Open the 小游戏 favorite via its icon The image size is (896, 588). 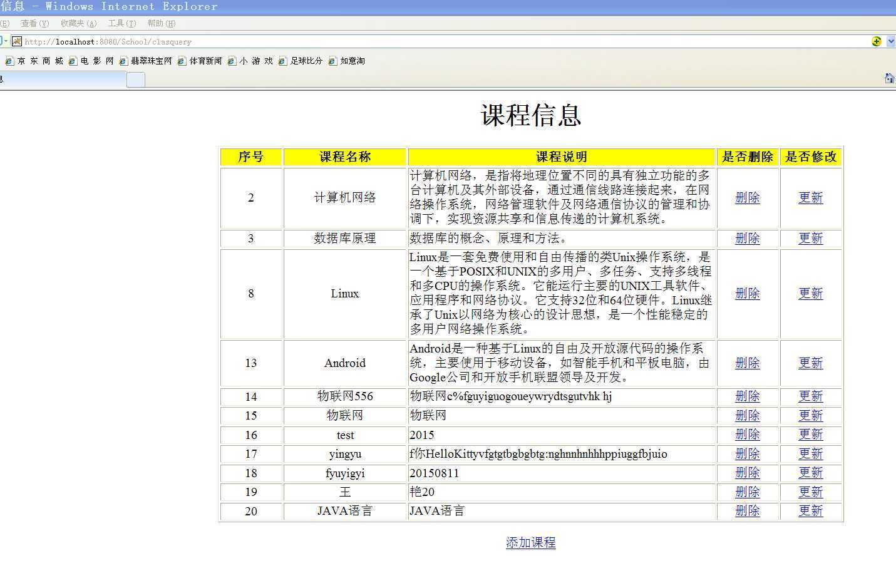[x=232, y=61]
